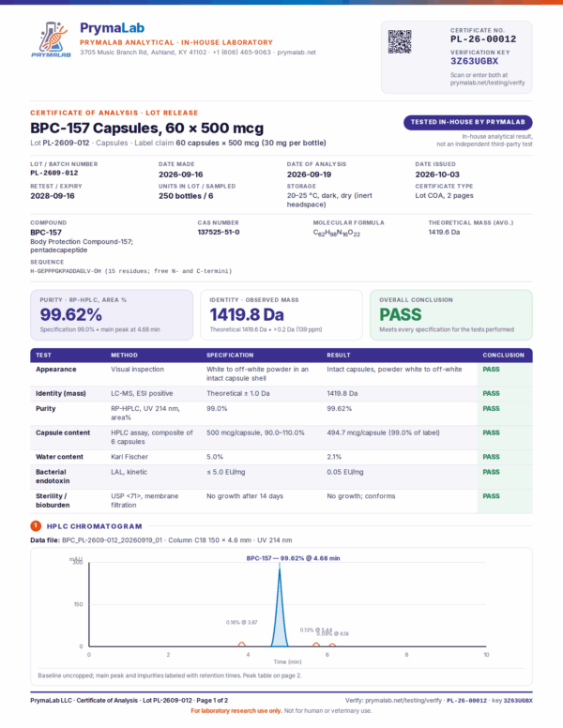Click the TEST column header
This screenshot has height=728, width=563.
[44, 356]
